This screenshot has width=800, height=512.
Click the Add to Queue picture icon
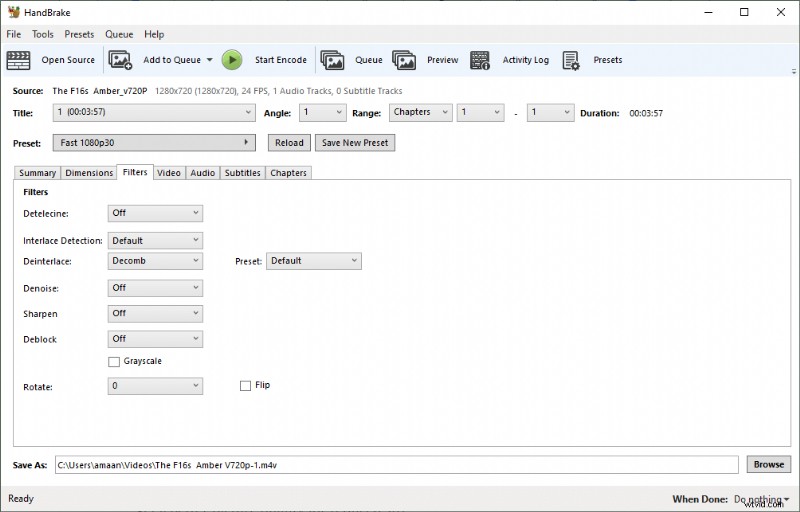(120, 60)
